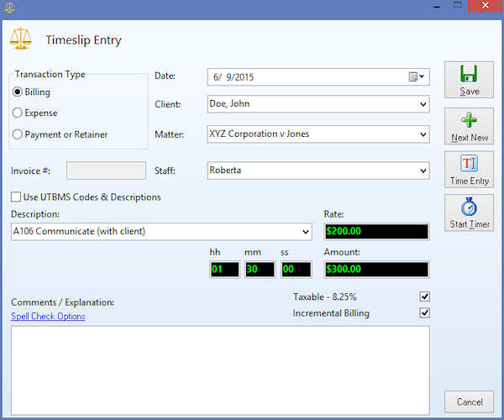Click the Rate field showing $200.00
504x420 pixels.
click(x=375, y=232)
